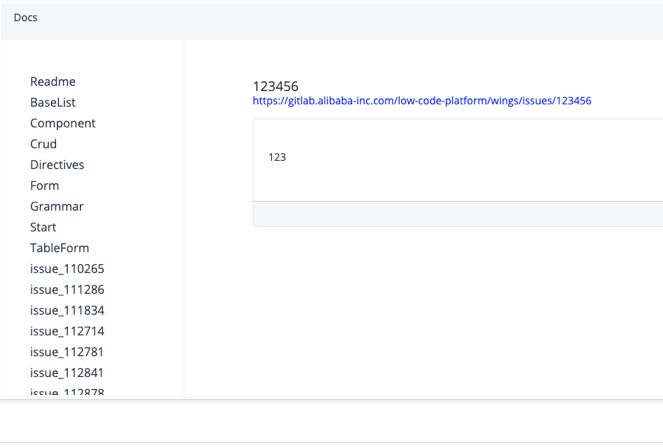Select the issue_112714 item

(67, 332)
